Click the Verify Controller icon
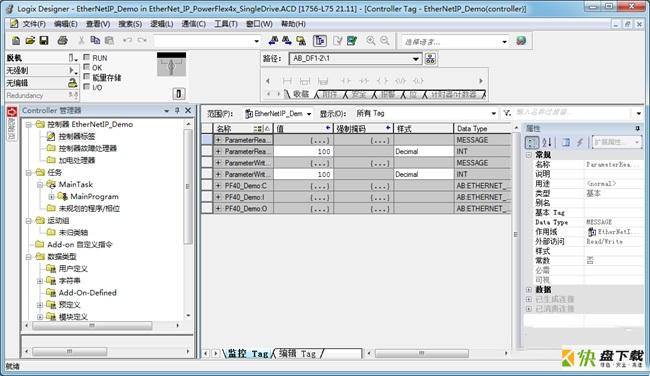 [x=352, y=41]
